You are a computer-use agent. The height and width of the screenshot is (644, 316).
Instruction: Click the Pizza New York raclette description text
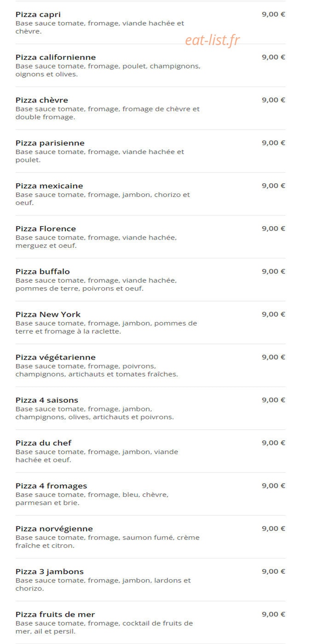pos(106,327)
